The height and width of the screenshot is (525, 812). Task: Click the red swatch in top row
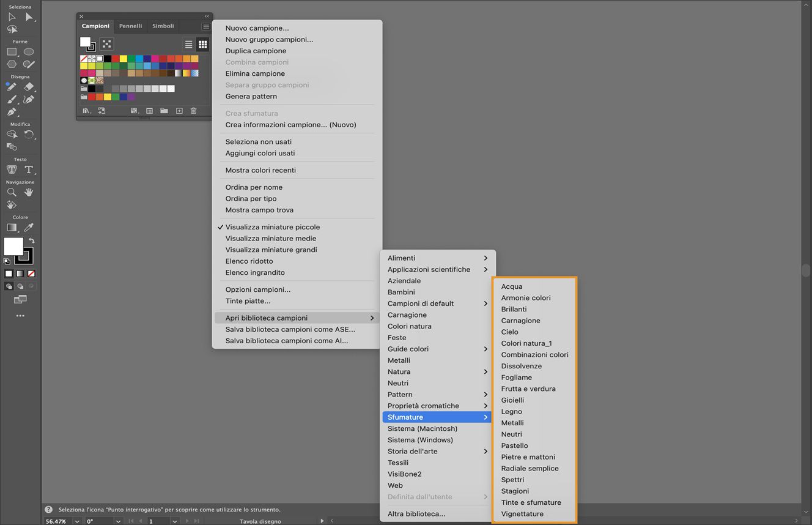pyautogui.click(x=115, y=59)
